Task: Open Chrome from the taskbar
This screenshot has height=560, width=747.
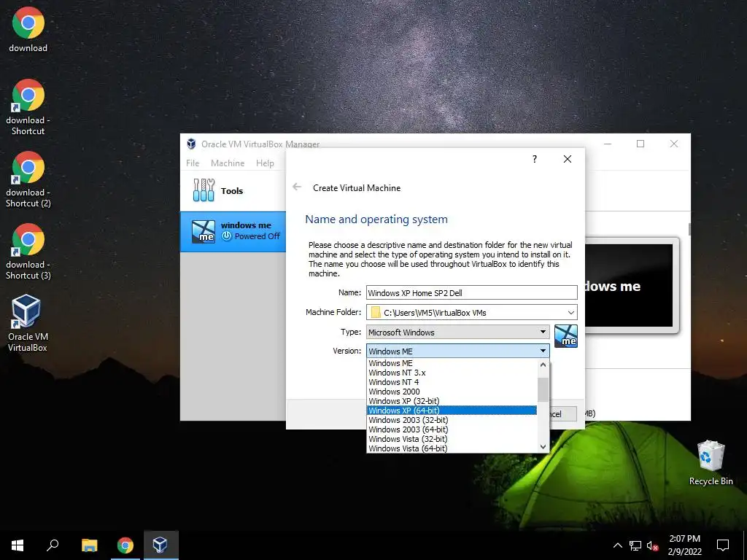Action: pyautogui.click(x=125, y=545)
